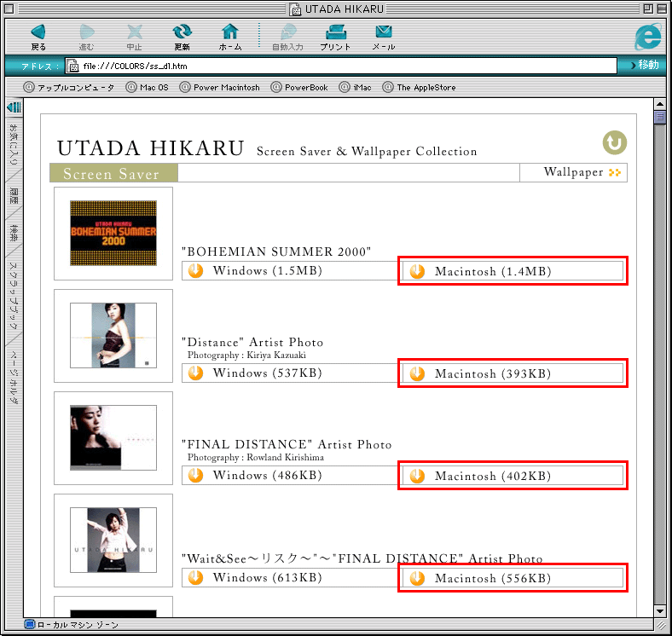Switch to the Wallpaper section
The width and height of the screenshot is (672, 636).
click(x=573, y=172)
